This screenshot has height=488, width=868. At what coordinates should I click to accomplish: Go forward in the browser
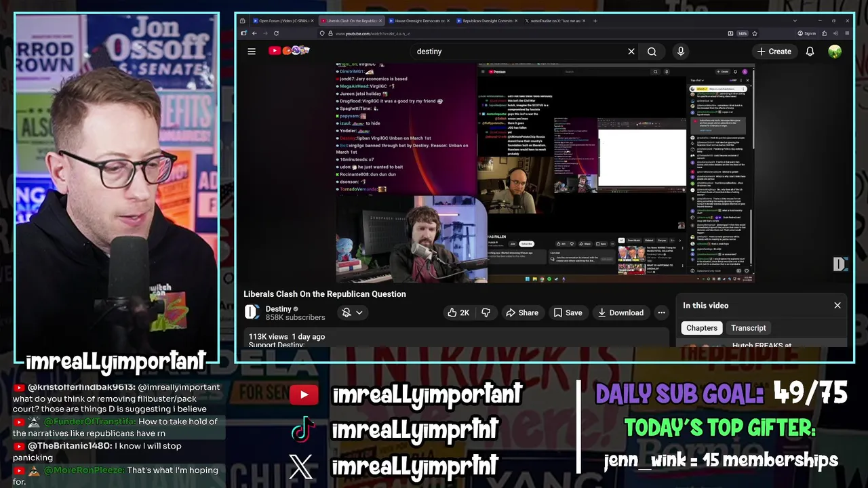pos(264,33)
